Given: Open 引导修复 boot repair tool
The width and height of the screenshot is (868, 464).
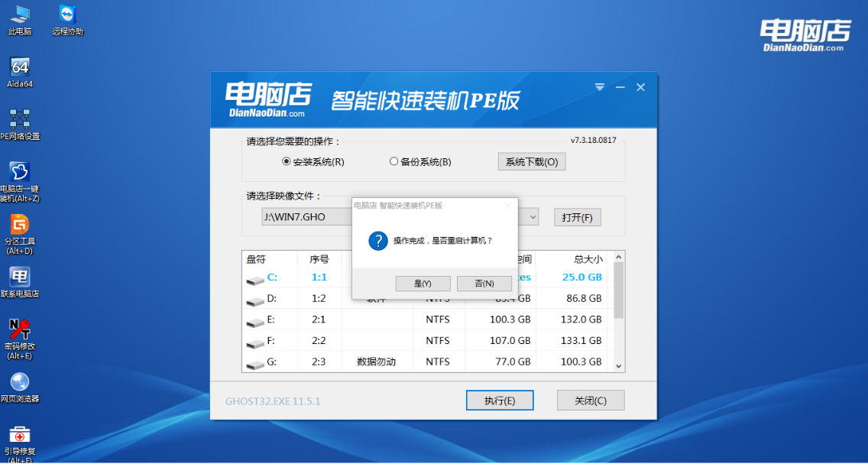Looking at the screenshot, I should pos(21,442).
